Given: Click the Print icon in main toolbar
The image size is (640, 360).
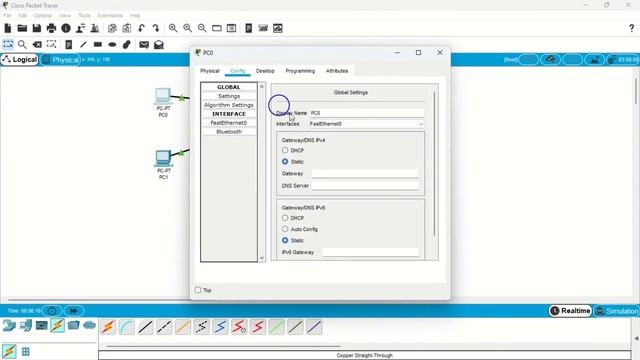Looking at the screenshot, I should [51, 28].
